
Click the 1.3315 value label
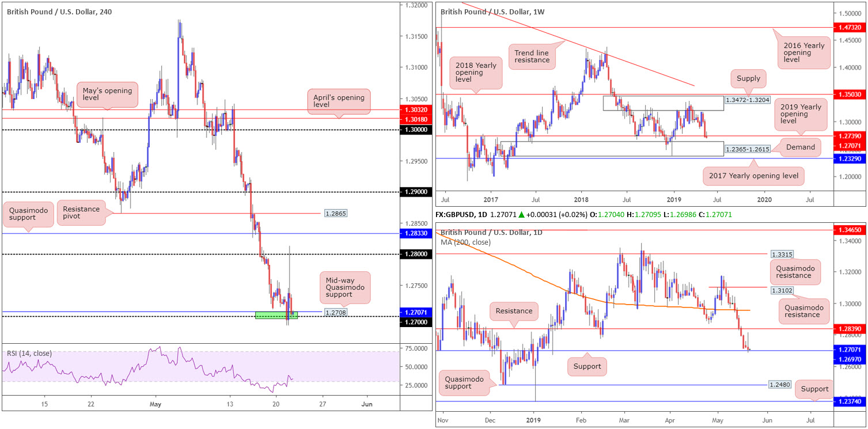[x=781, y=254]
